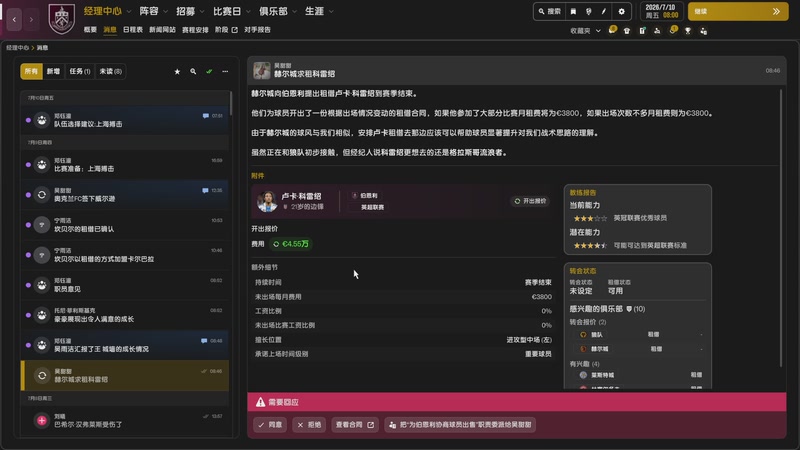Image resolution: width=800 pixels, height=450 pixels.
Task: Open message 坎贝尔以租借的方式加盟卡尔巴拉
Action: 124,255
